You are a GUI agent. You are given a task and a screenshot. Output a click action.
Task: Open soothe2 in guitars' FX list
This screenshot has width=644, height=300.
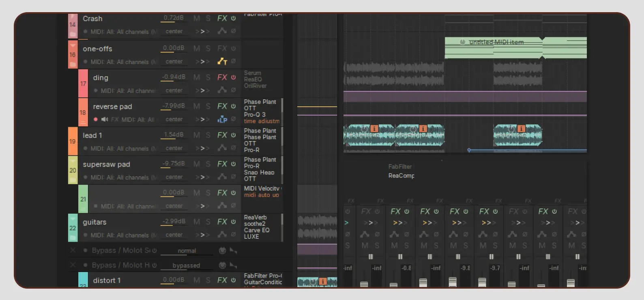(255, 224)
